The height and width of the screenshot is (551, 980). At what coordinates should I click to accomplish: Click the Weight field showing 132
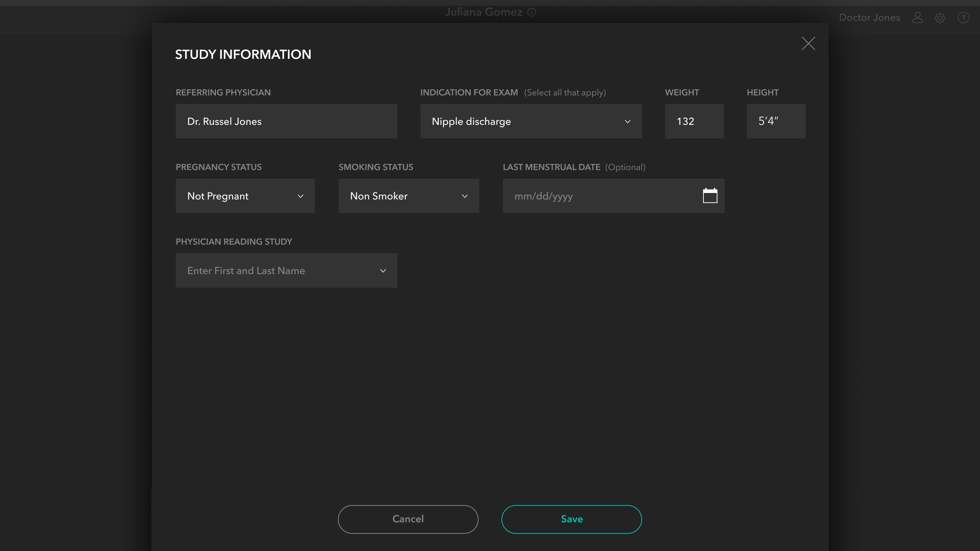click(694, 121)
